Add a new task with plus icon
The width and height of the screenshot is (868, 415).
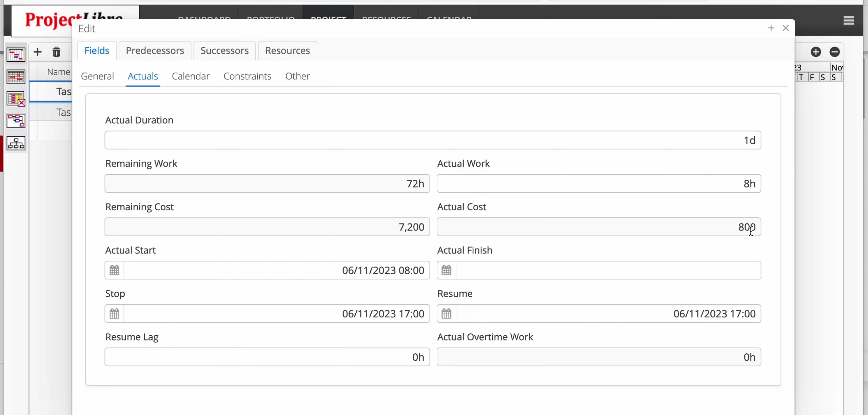(x=38, y=52)
